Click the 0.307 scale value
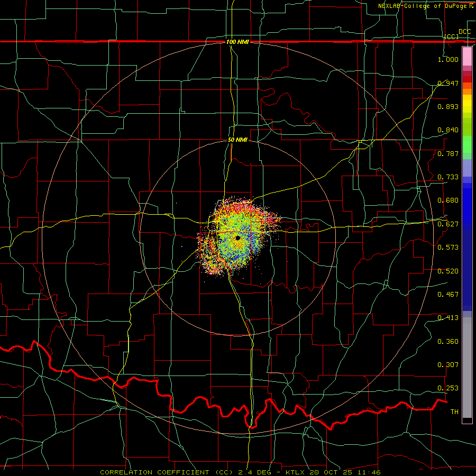 click(x=448, y=364)
